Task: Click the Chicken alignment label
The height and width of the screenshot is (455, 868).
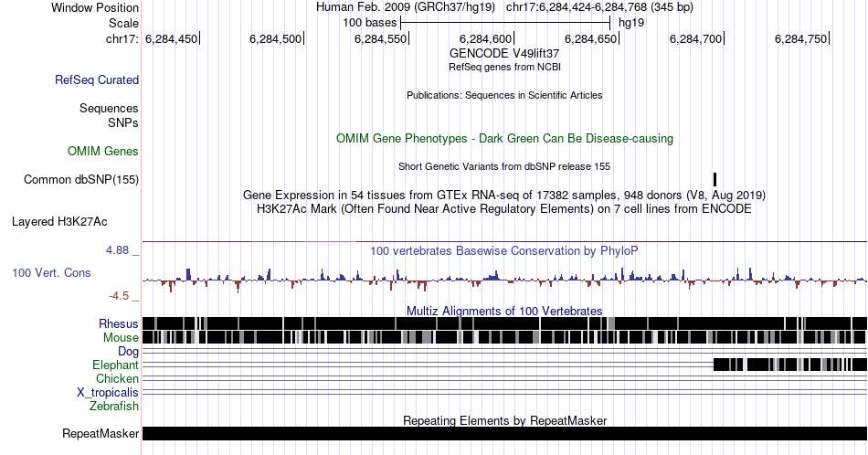Action: (x=117, y=378)
